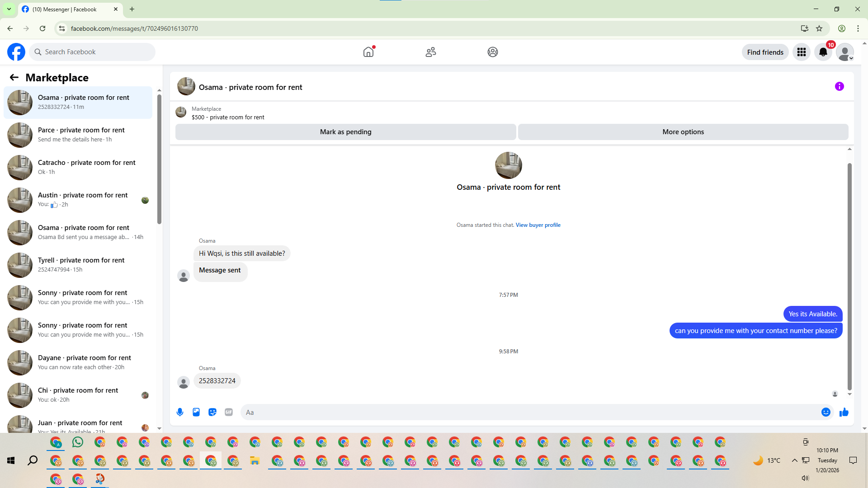Open the View buyer profile link
868x488 pixels.
click(538, 225)
